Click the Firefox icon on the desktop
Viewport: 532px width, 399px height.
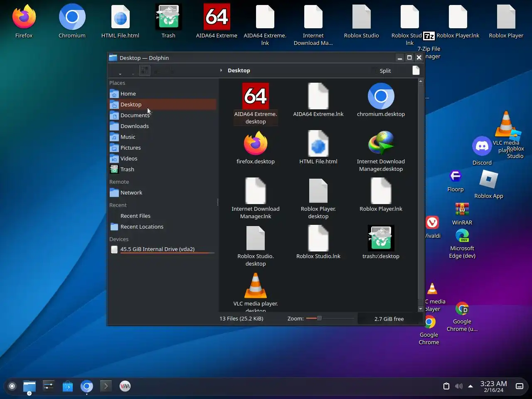point(24,21)
